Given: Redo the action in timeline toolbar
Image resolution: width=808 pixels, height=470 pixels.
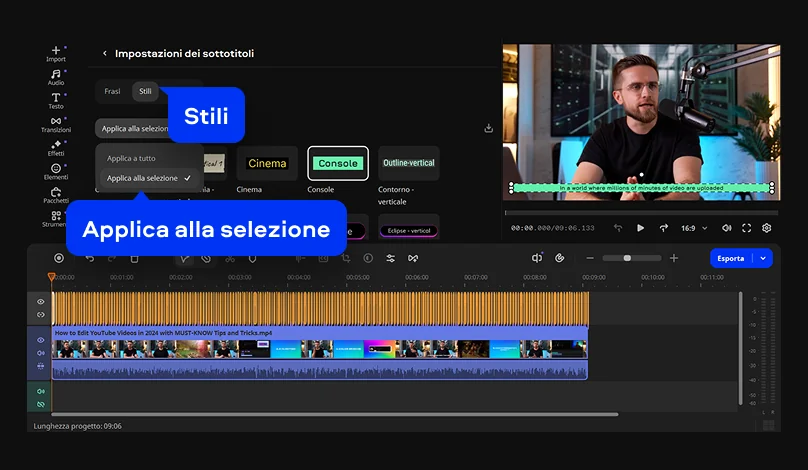Looking at the screenshot, I should click(x=112, y=258).
